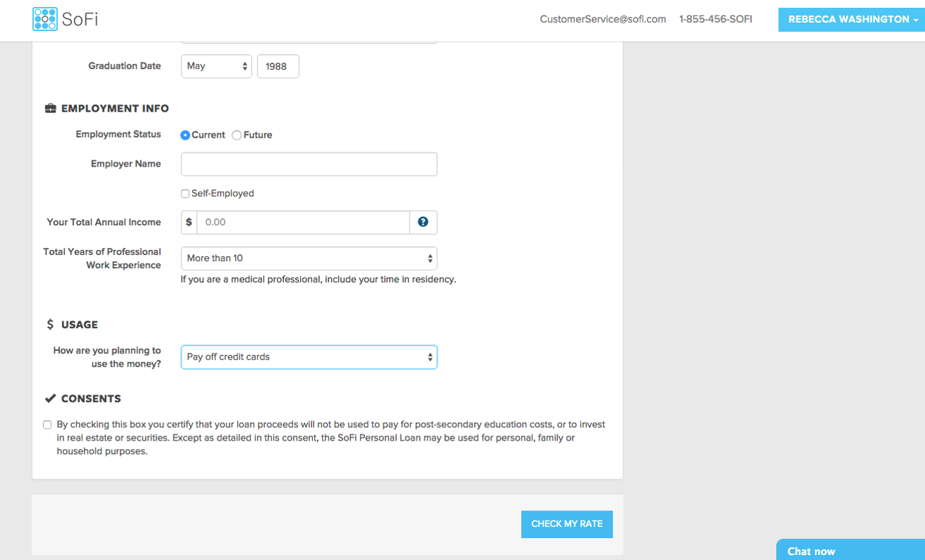The height and width of the screenshot is (560, 925).
Task: Select Current employment status
Action: click(185, 135)
